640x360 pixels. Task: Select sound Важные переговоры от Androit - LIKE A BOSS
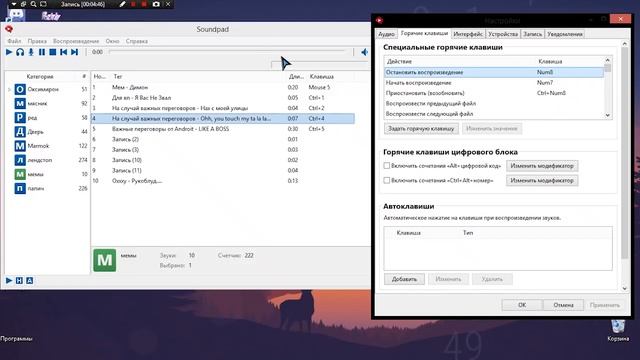pyautogui.click(x=222, y=129)
